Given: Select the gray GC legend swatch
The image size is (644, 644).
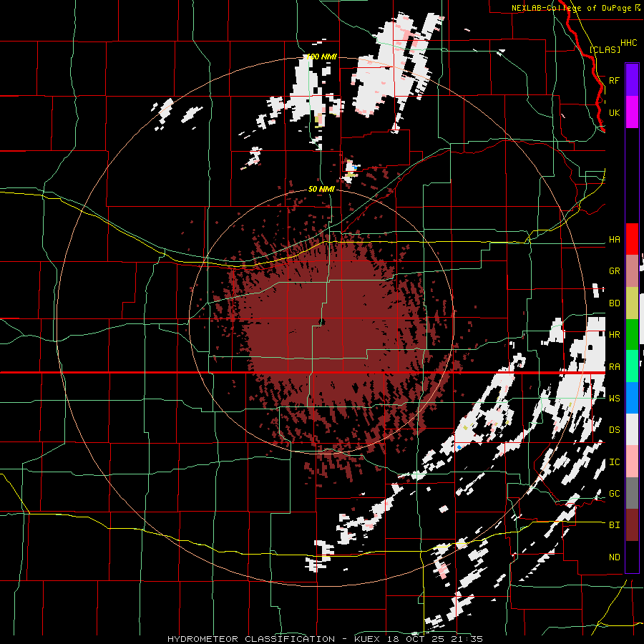Looking at the screenshot, I should coord(632,493).
